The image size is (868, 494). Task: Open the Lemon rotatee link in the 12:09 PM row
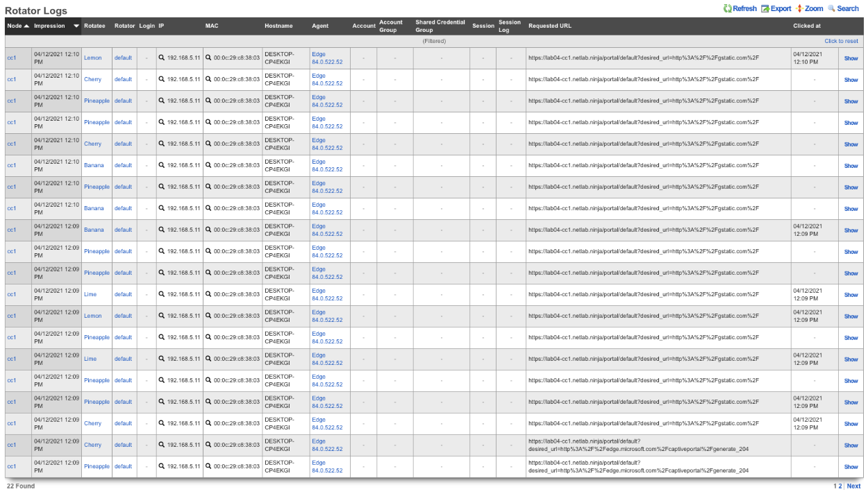point(92,316)
